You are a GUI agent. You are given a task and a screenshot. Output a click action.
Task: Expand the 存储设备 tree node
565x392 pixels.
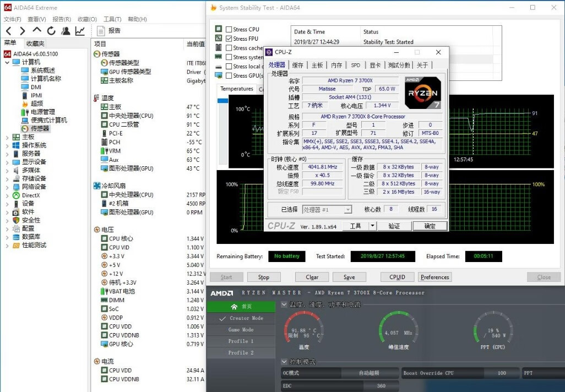[7, 179]
